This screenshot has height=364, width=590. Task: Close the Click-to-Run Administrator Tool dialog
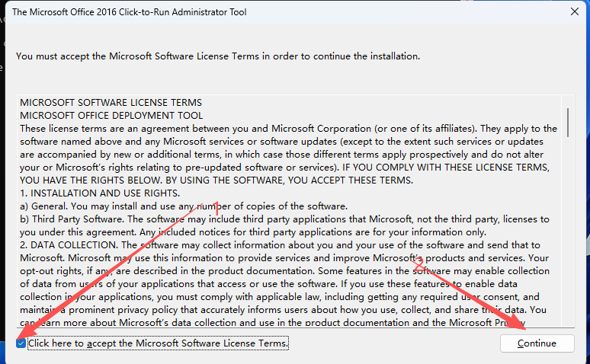tap(572, 12)
